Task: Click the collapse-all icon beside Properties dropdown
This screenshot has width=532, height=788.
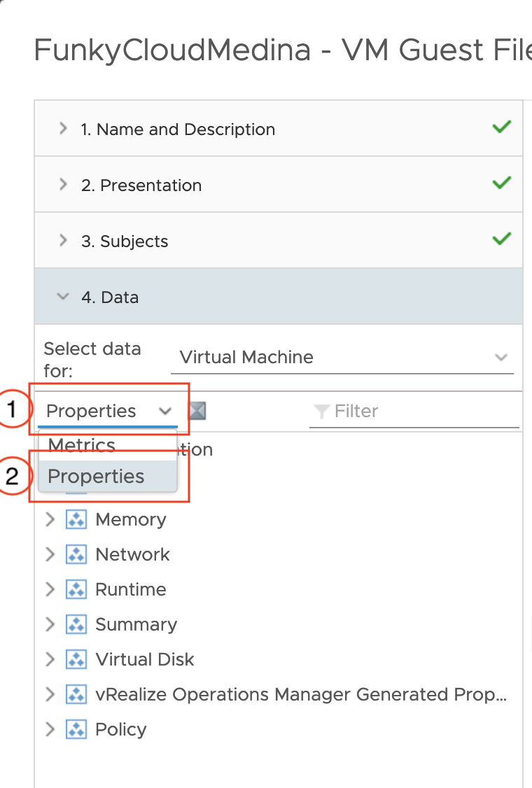Action: (197, 411)
